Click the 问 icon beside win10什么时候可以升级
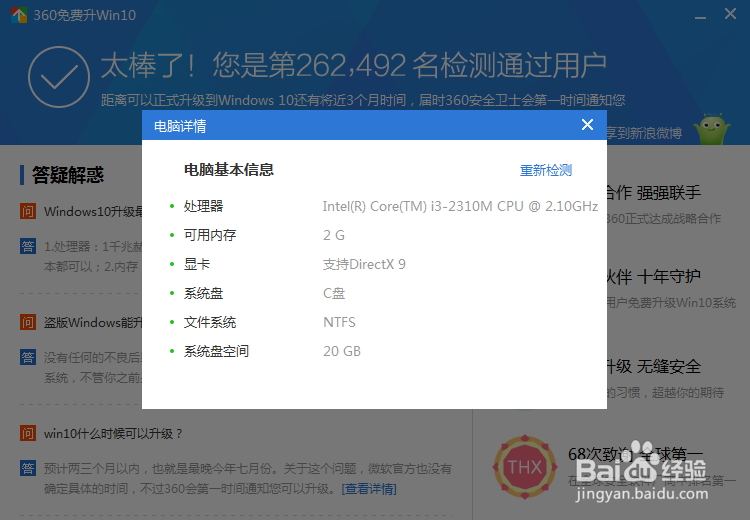The width and height of the screenshot is (750, 520). tap(28, 433)
